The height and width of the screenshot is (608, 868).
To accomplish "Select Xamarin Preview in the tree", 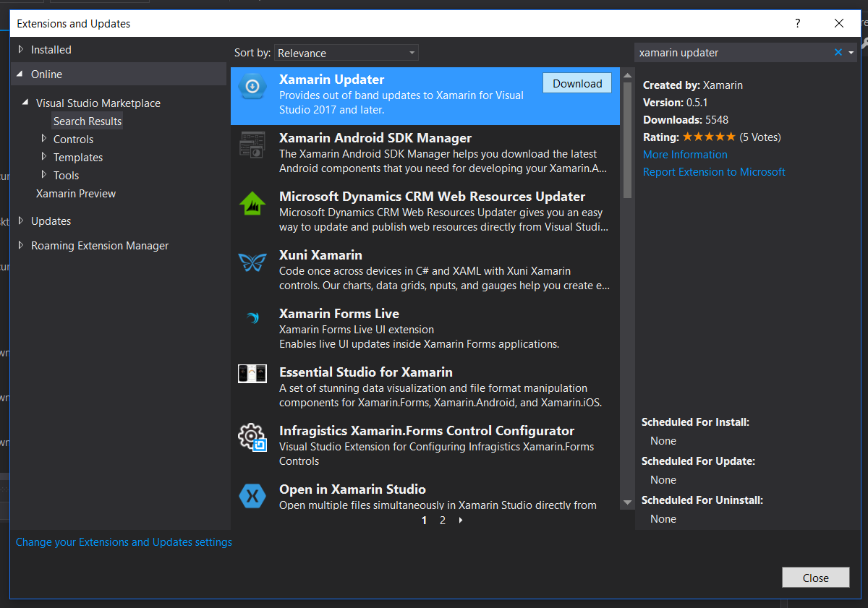I will tap(76, 193).
